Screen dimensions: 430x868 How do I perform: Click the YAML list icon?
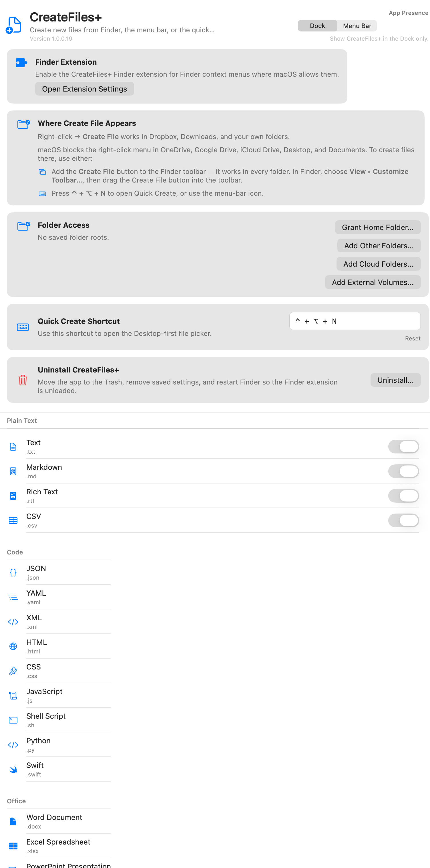point(13,597)
